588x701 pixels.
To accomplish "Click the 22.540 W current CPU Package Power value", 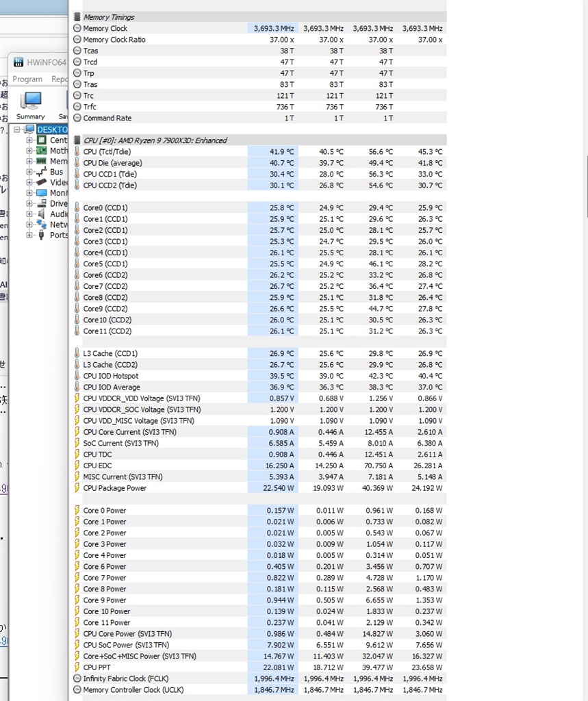I will click(x=279, y=487).
